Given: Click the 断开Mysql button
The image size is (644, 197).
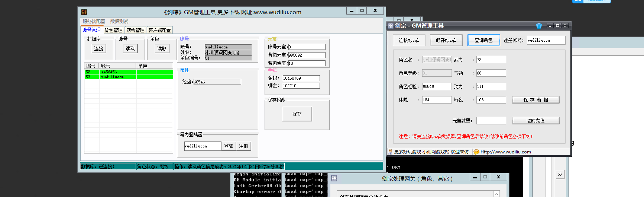Looking at the screenshot, I should [x=446, y=40].
